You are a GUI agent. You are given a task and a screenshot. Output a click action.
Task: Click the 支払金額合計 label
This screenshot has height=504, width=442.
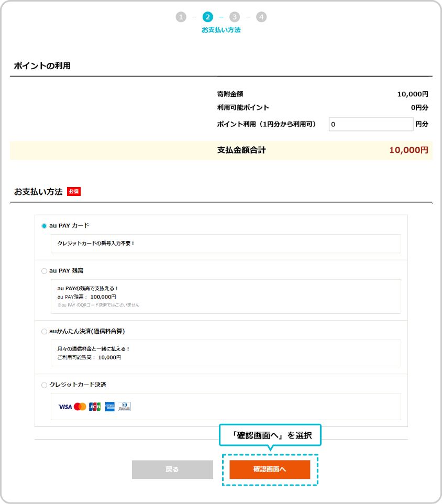click(241, 150)
